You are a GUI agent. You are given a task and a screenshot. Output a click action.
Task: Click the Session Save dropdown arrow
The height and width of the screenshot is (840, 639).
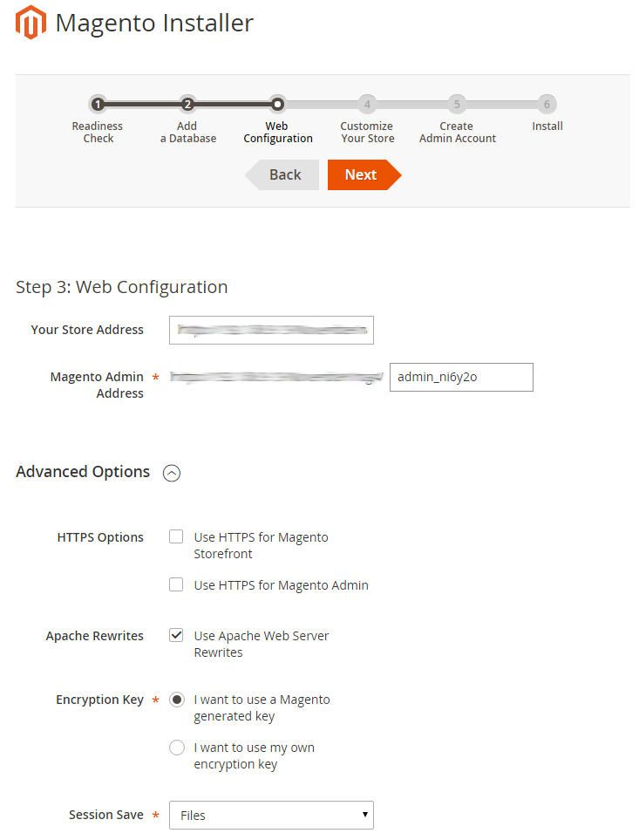pos(365,815)
